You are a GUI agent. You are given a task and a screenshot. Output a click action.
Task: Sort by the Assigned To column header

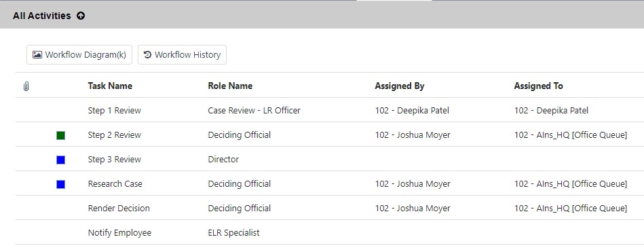(x=538, y=86)
